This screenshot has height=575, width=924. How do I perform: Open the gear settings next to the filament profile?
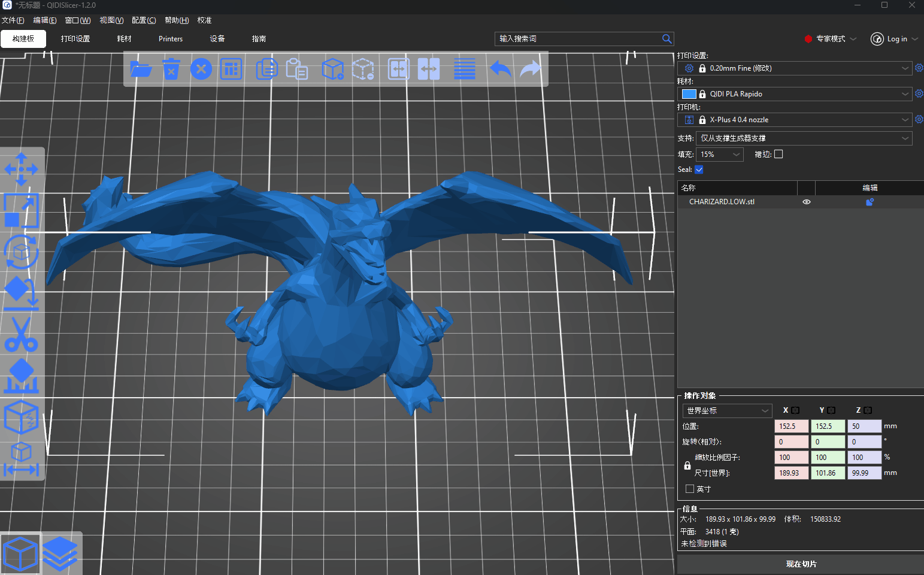click(x=919, y=93)
